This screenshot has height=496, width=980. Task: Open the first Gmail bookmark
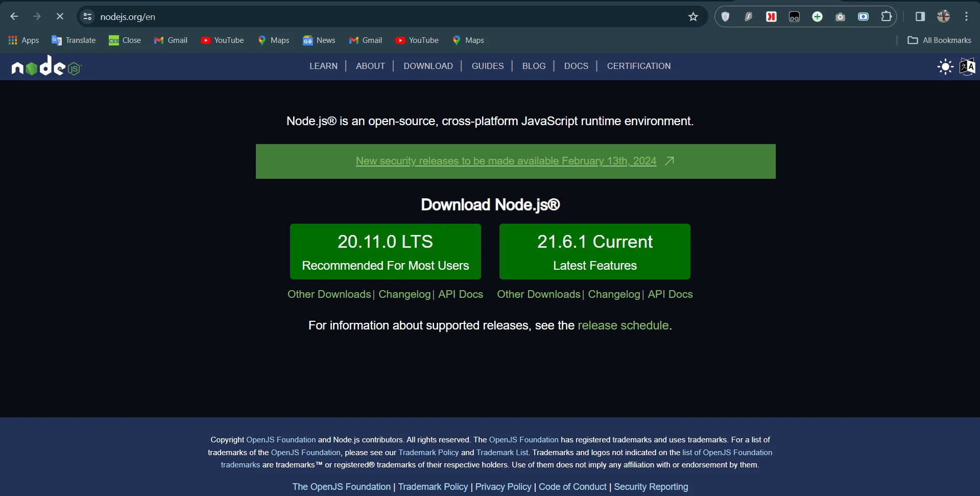pyautogui.click(x=171, y=40)
